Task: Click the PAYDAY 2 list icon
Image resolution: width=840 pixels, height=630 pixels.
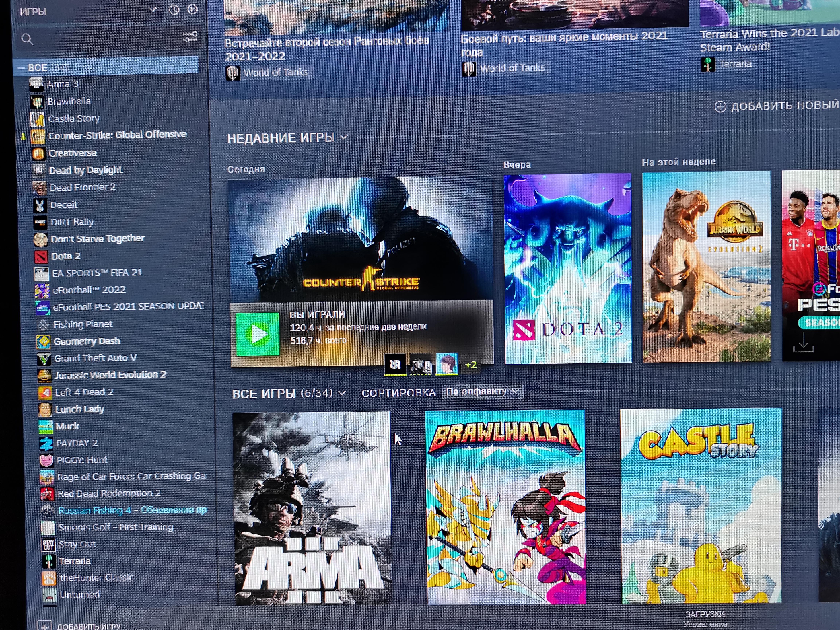Action: pos(46,444)
